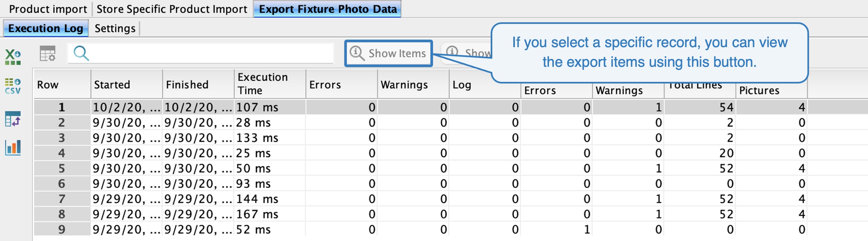This screenshot has height=241, width=868.
Task: Select the Export Fixture Photo Data tab
Action: tap(328, 9)
